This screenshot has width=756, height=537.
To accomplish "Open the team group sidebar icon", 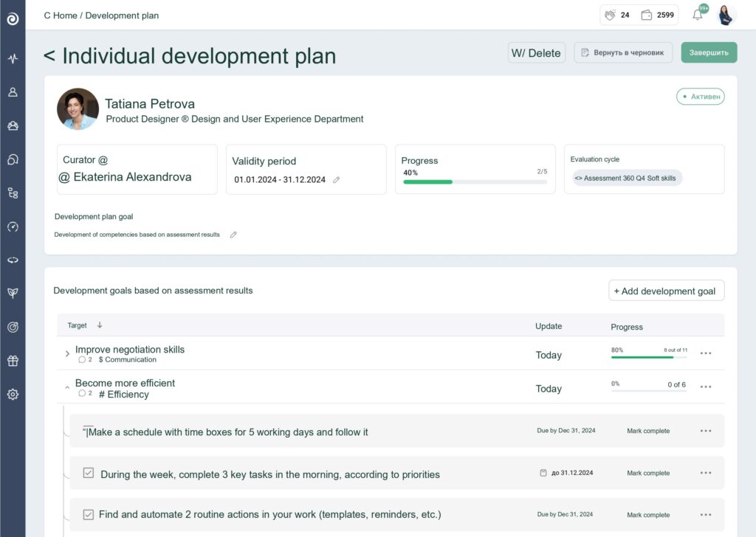I will click(x=13, y=125).
